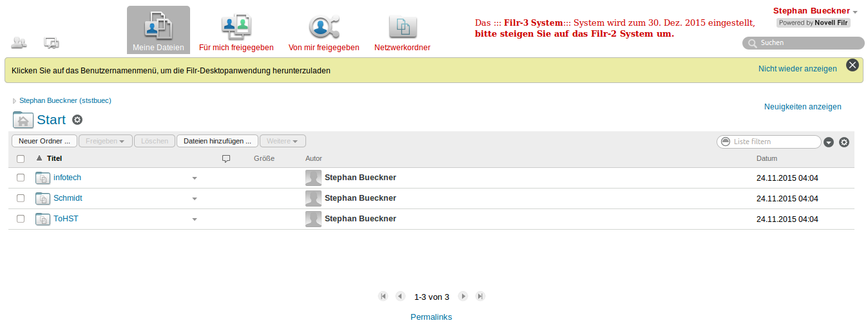The image size is (868, 323).
Task: Click the Liste filtern input field
Action: 775,142
